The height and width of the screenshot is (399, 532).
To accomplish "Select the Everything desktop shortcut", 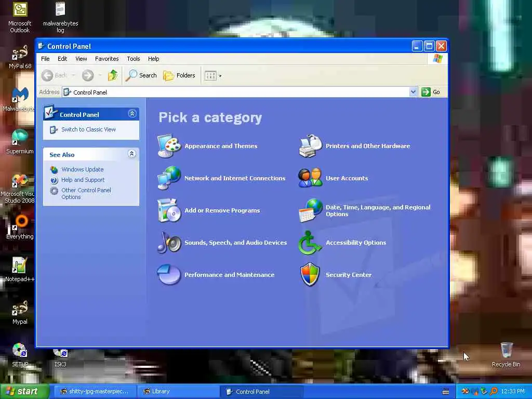I will (x=20, y=227).
